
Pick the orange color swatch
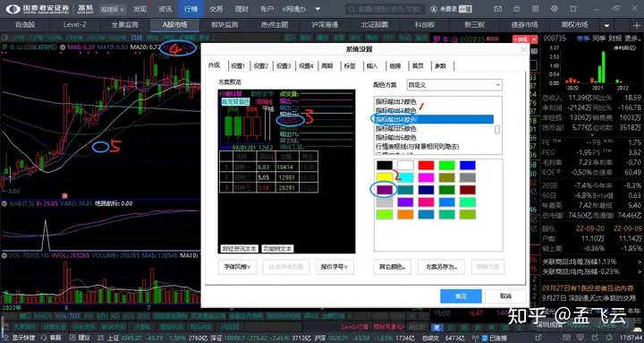coord(405,215)
